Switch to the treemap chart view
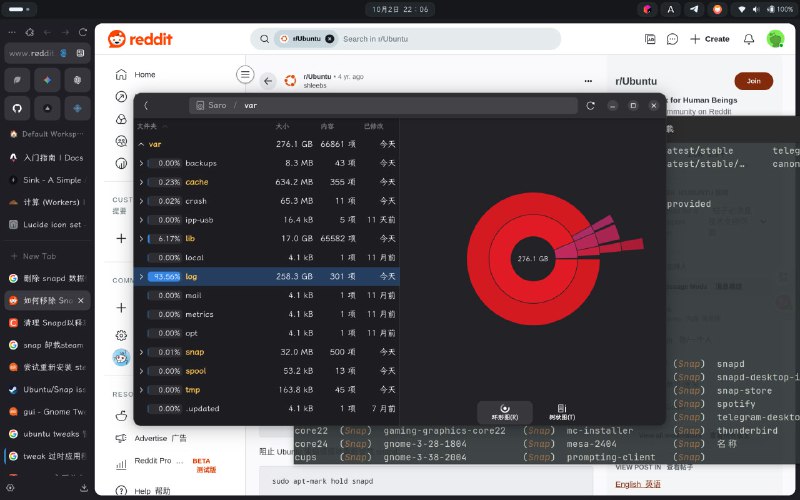 (561, 411)
